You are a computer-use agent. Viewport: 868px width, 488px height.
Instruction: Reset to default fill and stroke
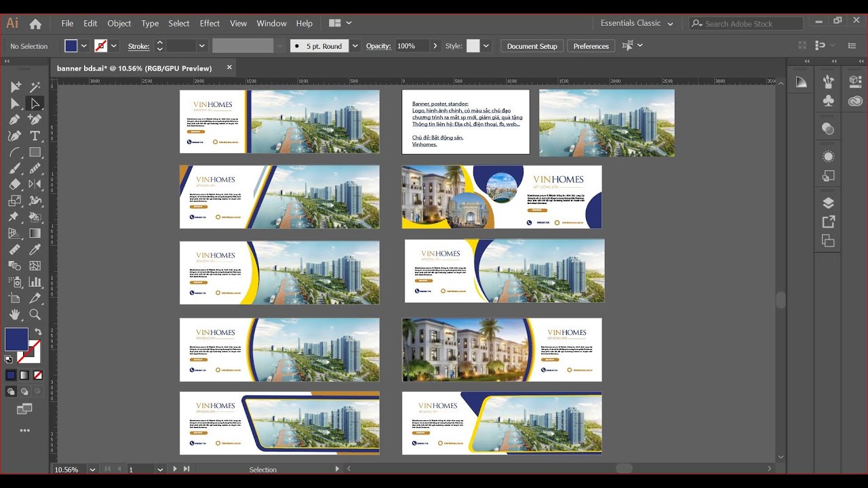(x=8, y=359)
